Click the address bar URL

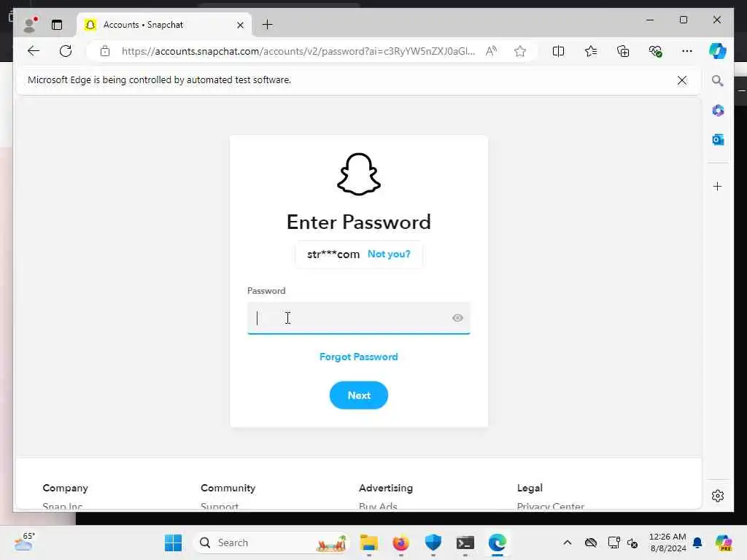[298, 51]
